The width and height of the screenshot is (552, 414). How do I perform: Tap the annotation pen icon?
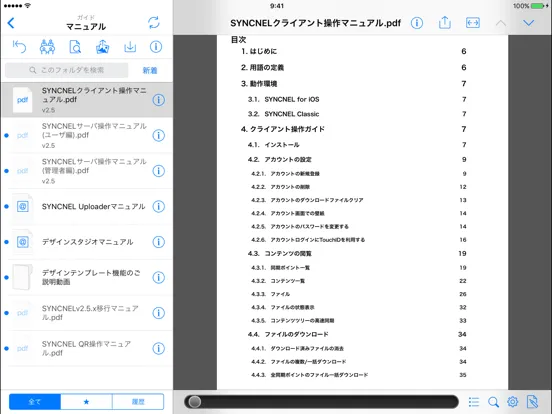[x=532, y=401]
